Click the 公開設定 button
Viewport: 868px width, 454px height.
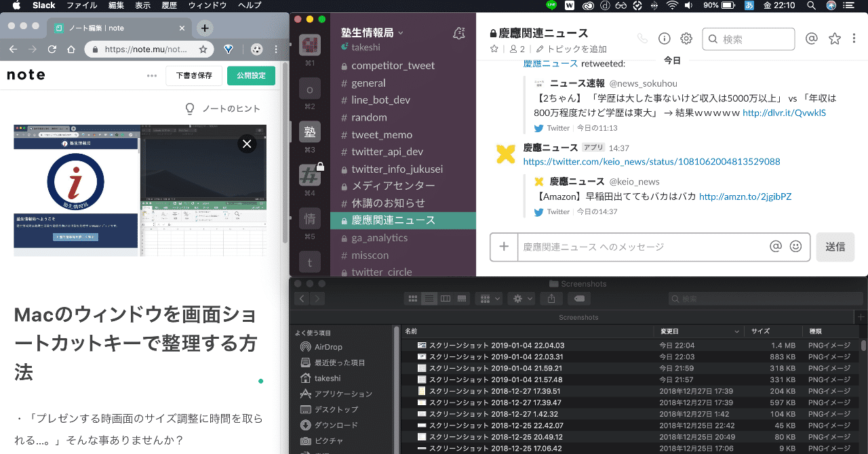251,75
